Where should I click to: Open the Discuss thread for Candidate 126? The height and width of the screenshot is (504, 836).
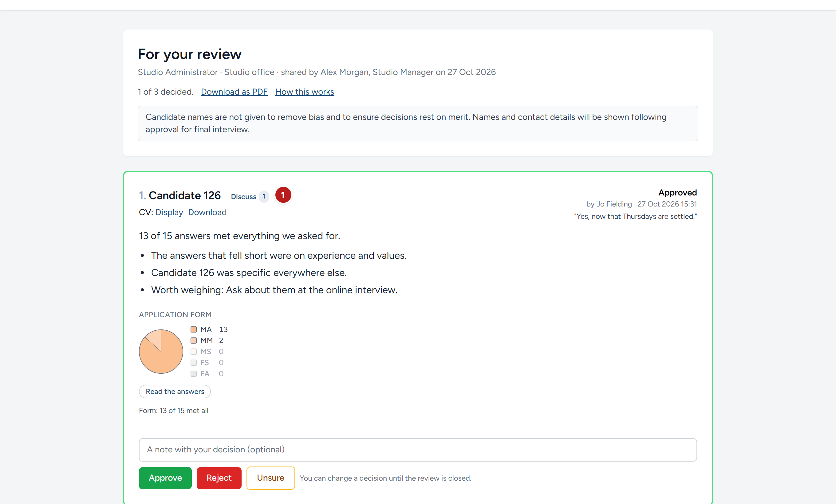click(244, 197)
